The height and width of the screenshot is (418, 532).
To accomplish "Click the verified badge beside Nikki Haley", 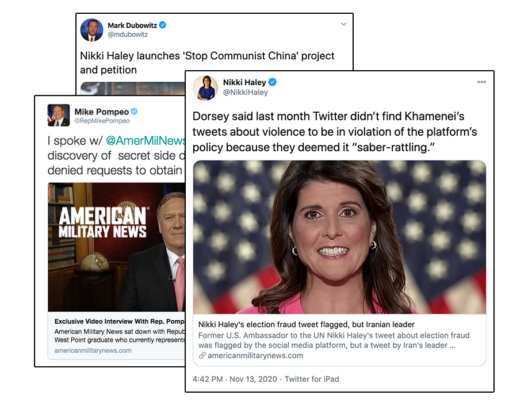I will 273,82.
